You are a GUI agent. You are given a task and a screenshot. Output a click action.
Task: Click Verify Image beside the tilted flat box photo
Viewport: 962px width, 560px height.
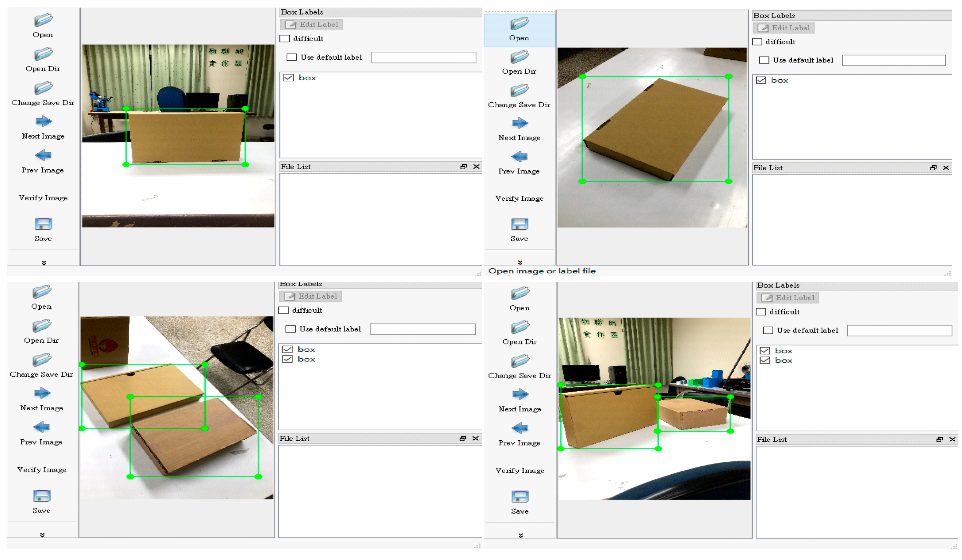519,199
